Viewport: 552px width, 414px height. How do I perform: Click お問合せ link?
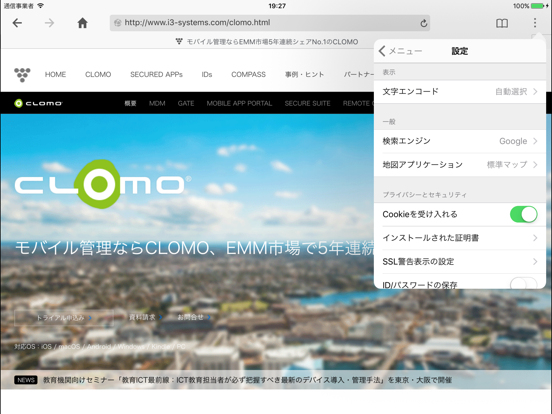coord(194,318)
